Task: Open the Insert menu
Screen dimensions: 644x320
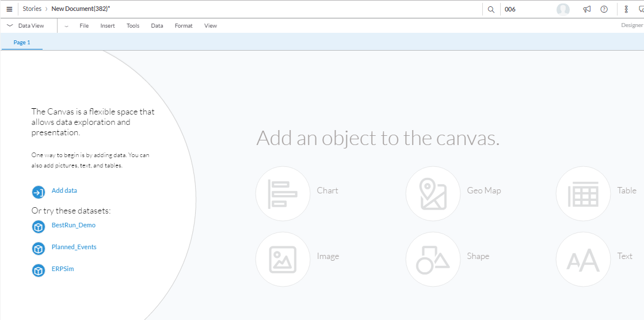Action: [108, 26]
